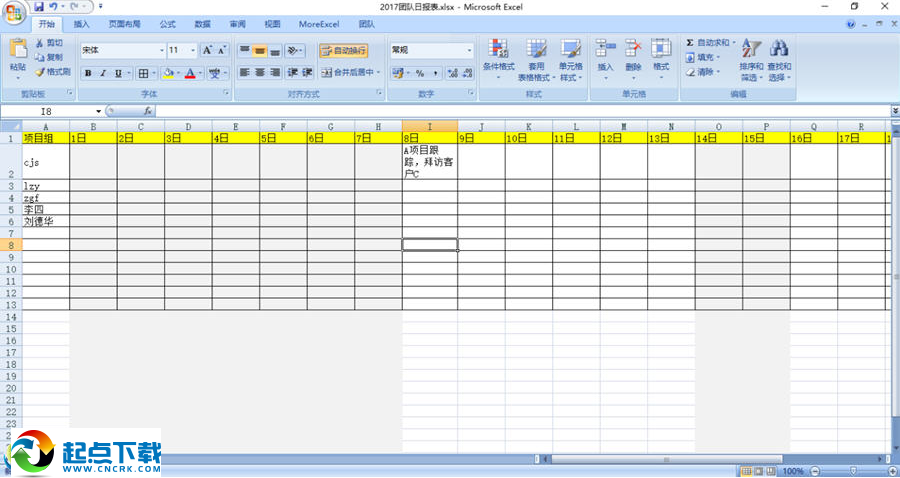Set middle vertical alignment
900x478 pixels.
pos(260,50)
